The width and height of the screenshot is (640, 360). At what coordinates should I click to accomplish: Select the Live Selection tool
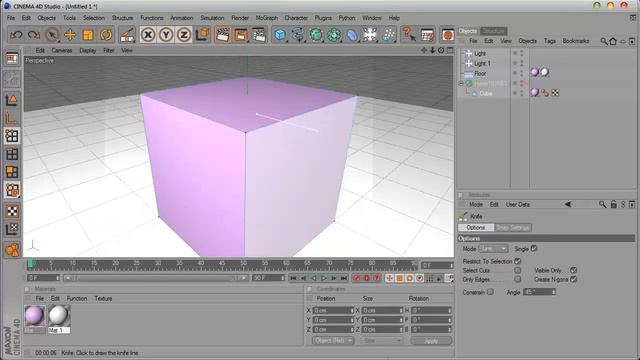pos(52,35)
